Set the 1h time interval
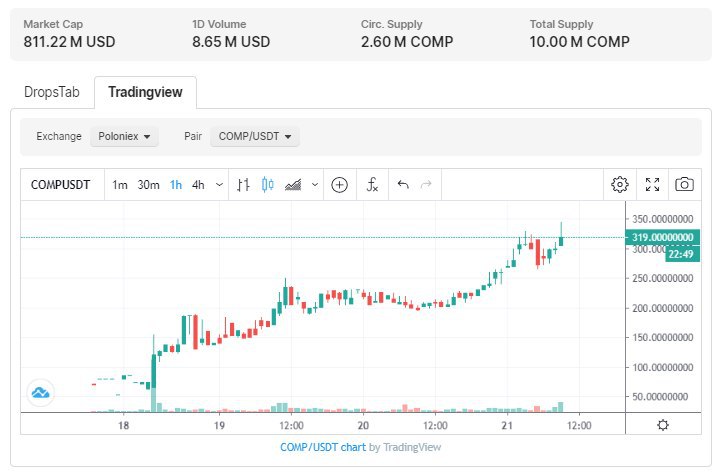The image size is (725, 474). point(176,185)
